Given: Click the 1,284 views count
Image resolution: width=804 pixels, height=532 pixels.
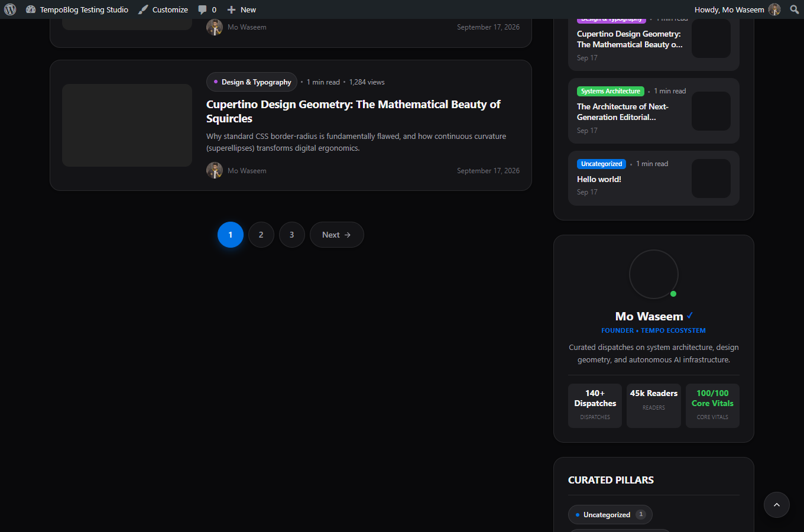Looking at the screenshot, I should tap(367, 82).
